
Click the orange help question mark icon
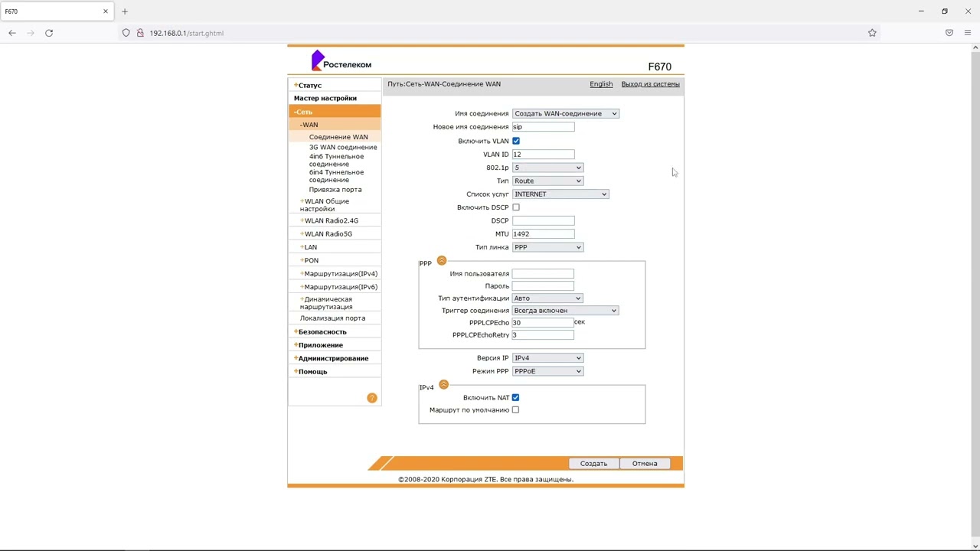click(x=372, y=398)
